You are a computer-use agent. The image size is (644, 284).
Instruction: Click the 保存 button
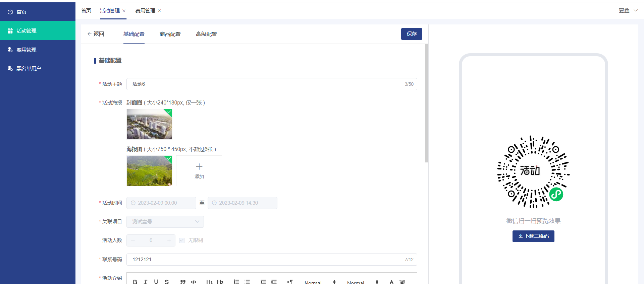pyautogui.click(x=412, y=34)
